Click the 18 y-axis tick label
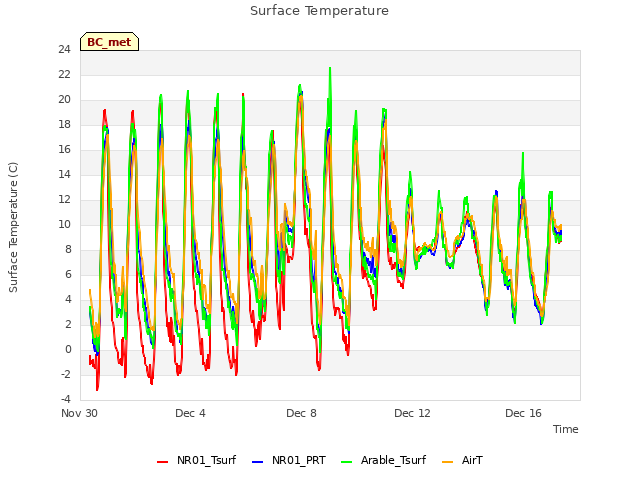Screen dimensions: 640x480 [64, 124]
